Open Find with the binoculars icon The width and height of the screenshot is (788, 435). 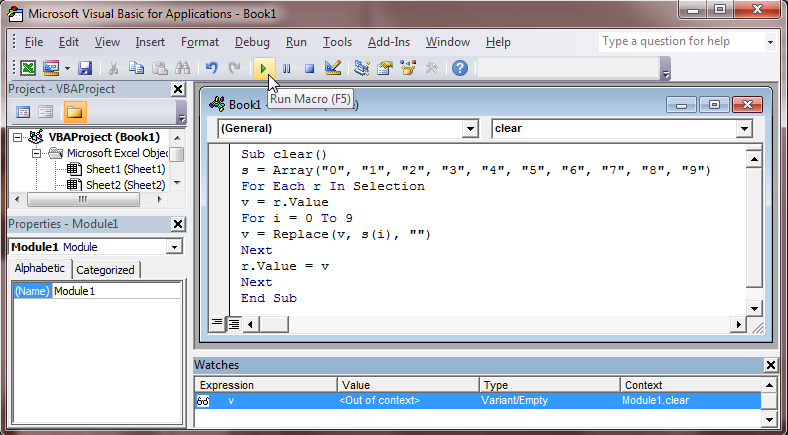pos(182,68)
